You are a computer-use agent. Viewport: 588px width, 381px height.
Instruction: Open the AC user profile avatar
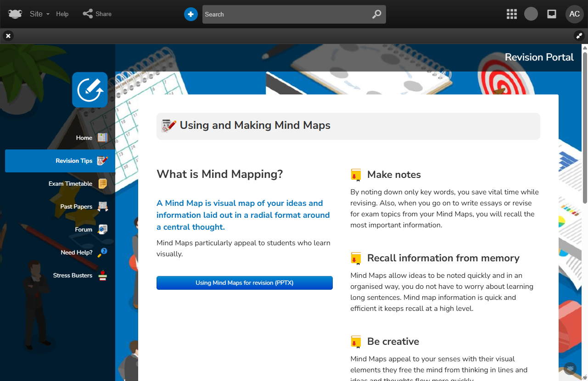(574, 14)
